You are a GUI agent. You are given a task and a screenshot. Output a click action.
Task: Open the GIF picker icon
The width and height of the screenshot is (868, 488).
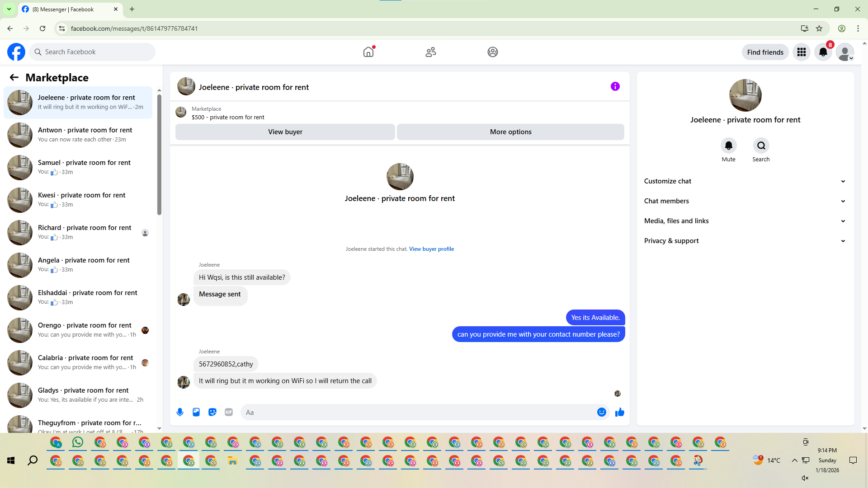click(x=229, y=412)
